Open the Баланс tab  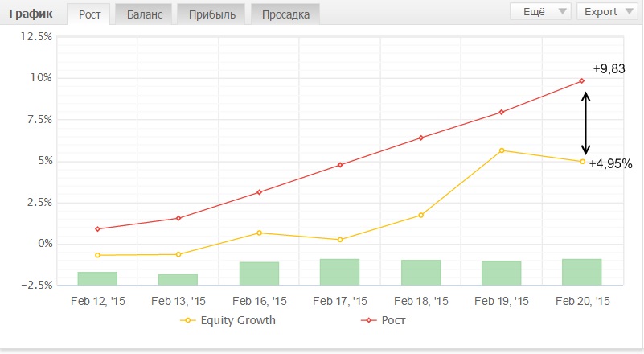coord(144,14)
